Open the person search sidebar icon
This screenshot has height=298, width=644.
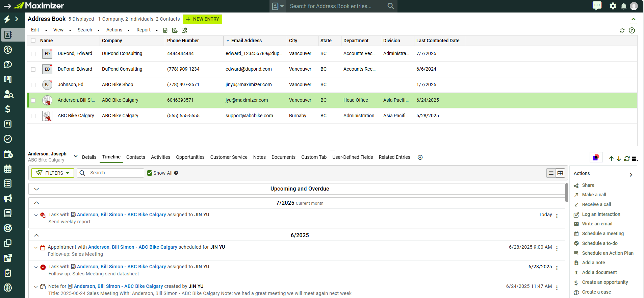coord(8,94)
